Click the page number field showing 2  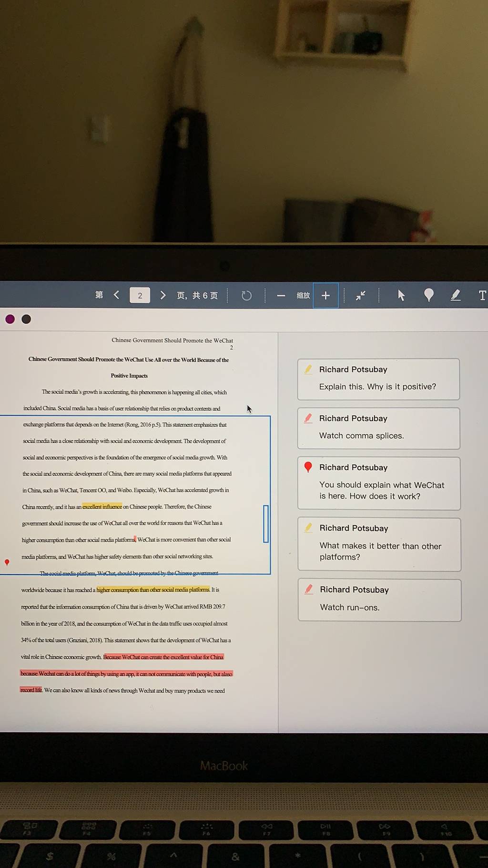click(140, 295)
